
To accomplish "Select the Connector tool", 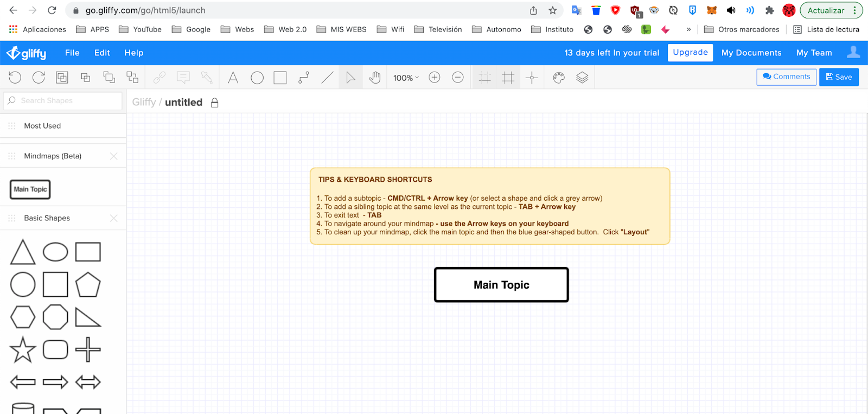I will click(304, 78).
